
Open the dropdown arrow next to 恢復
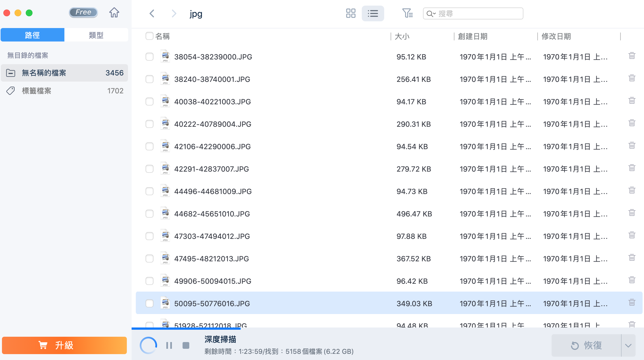point(628,345)
